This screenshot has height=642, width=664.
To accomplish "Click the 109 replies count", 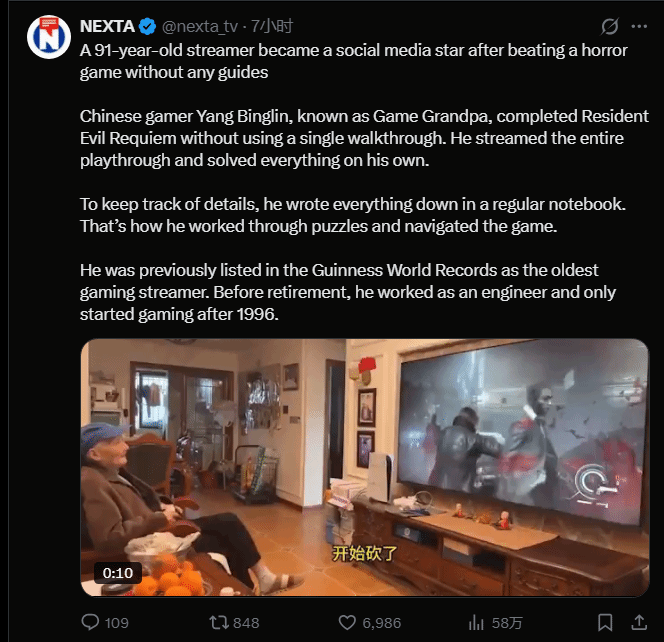I will 116,623.
